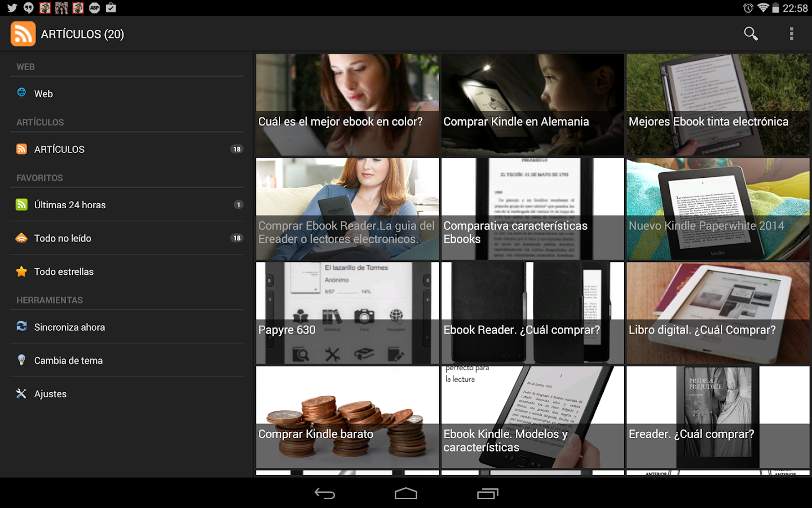Open the three-dot overflow menu
The width and height of the screenshot is (812, 508).
pos(792,34)
